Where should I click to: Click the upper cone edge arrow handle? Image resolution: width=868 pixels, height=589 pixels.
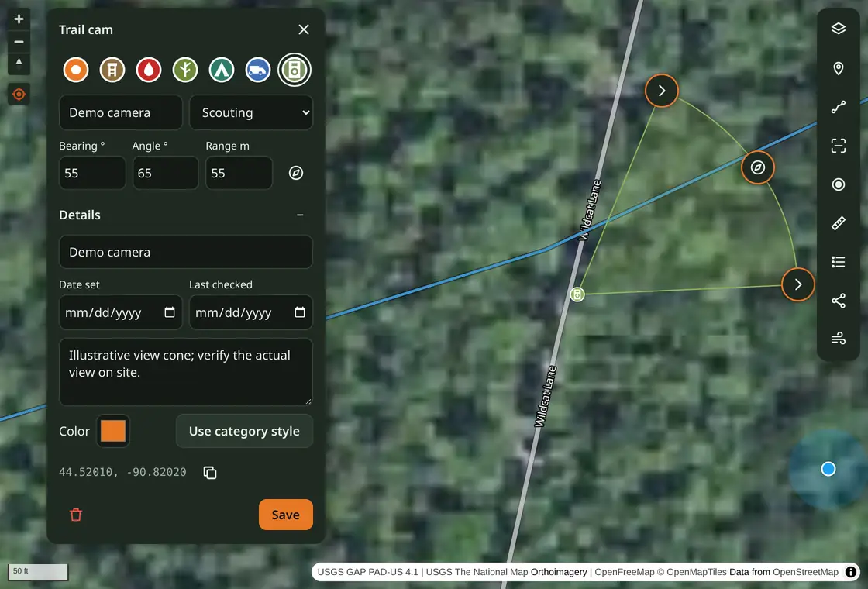click(662, 90)
